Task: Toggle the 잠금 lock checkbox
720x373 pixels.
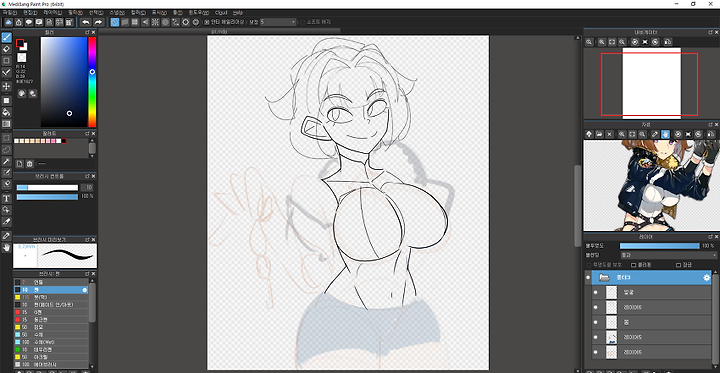Action: (678, 265)
